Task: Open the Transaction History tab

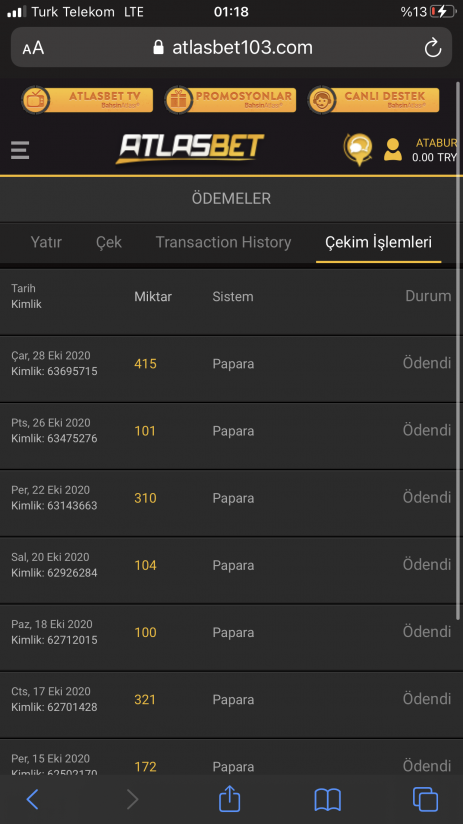Action: pos(223,242)
